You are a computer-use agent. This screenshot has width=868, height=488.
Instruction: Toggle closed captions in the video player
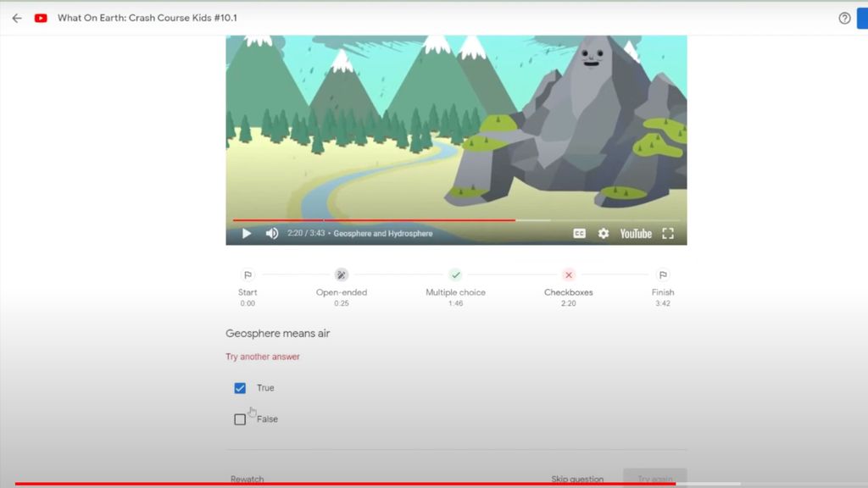point(579,233)
